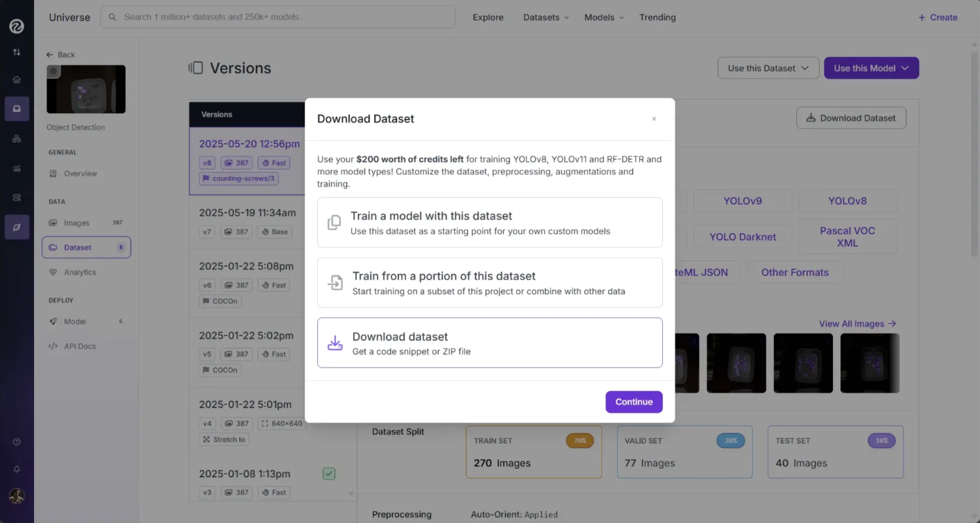Viewport: 980px width, 523px height.
Task: Focus the Universe search field
Action: coord(278,17)
